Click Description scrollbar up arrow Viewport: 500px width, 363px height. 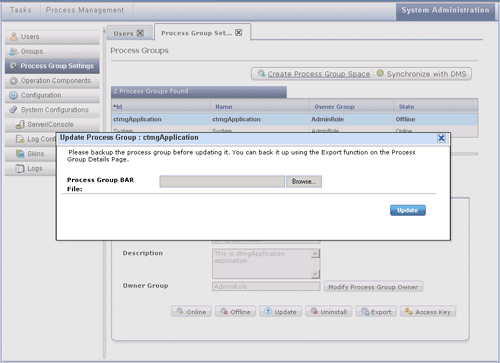tap(315, 254)
